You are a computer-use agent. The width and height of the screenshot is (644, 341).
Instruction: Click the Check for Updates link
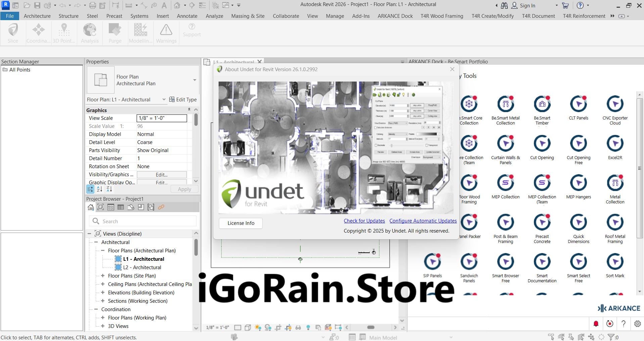click(364, 221)
